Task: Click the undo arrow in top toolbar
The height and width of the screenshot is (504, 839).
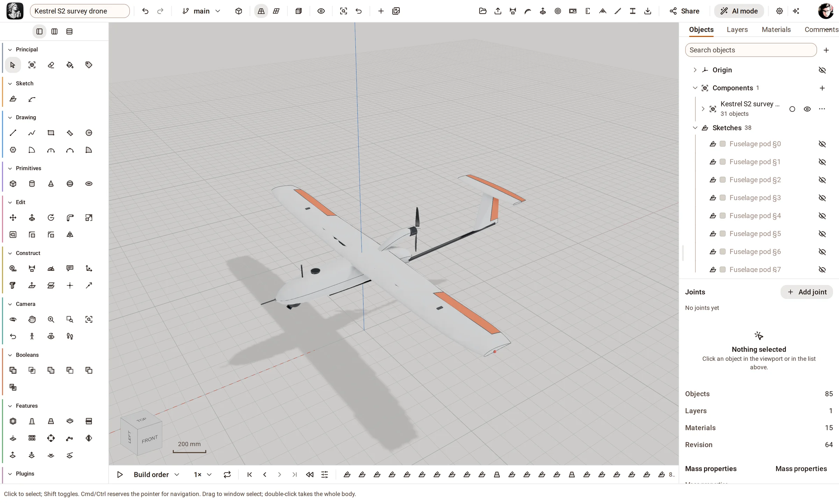Action: point(145,11)
